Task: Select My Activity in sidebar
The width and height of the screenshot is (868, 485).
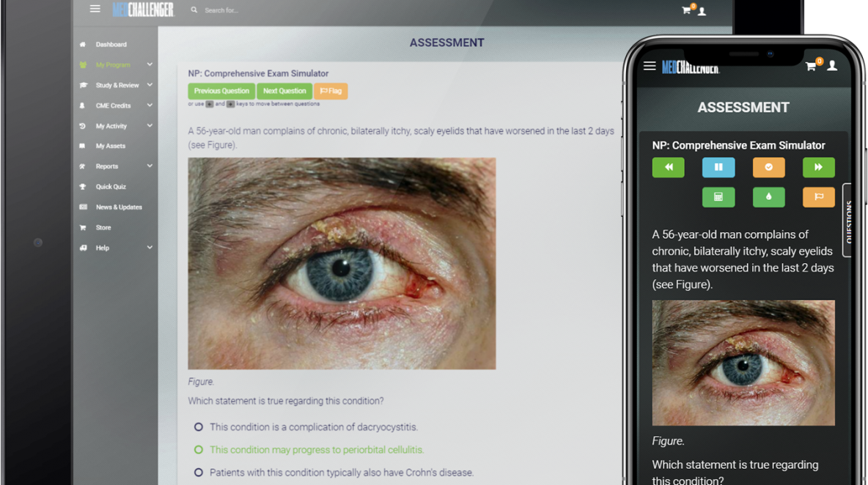Action: [111, 126]
